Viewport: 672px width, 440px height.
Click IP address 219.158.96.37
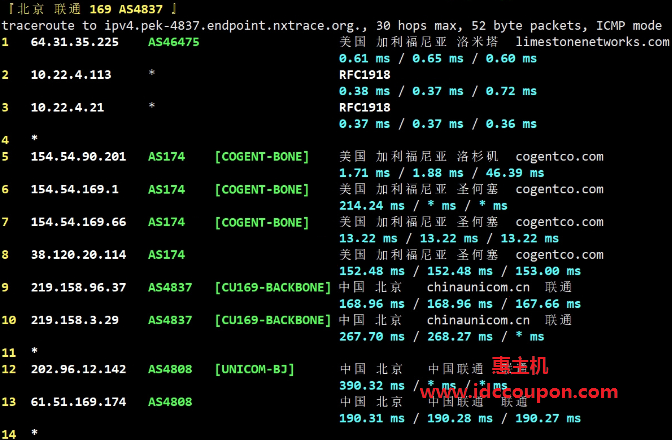click(x=78, y=287)
